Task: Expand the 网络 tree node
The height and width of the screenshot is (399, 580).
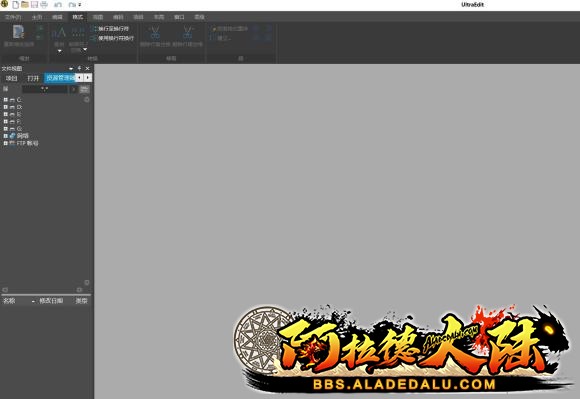Action: click(x=6, y=136)
